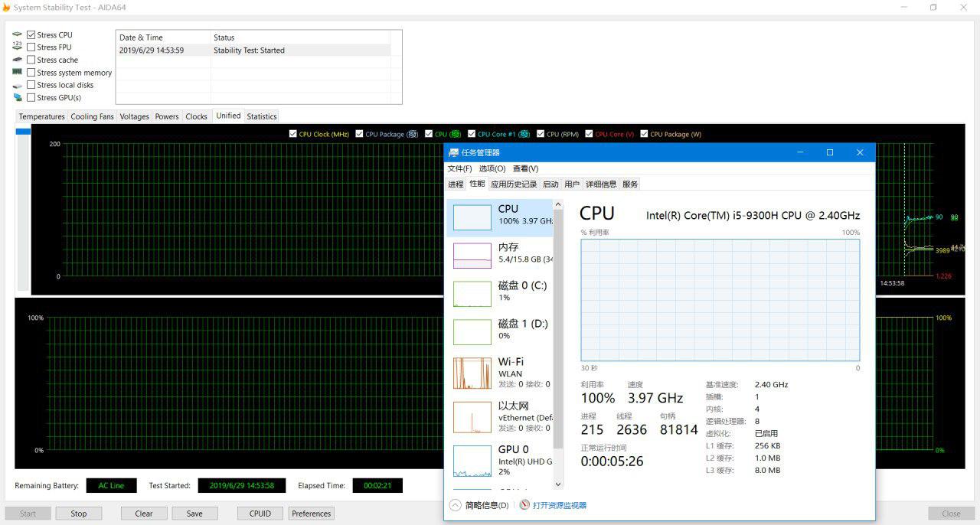This screenshot has width=980, height=525.
Task: Switch to the Temperatures tab
Action: tap(41, 116)
